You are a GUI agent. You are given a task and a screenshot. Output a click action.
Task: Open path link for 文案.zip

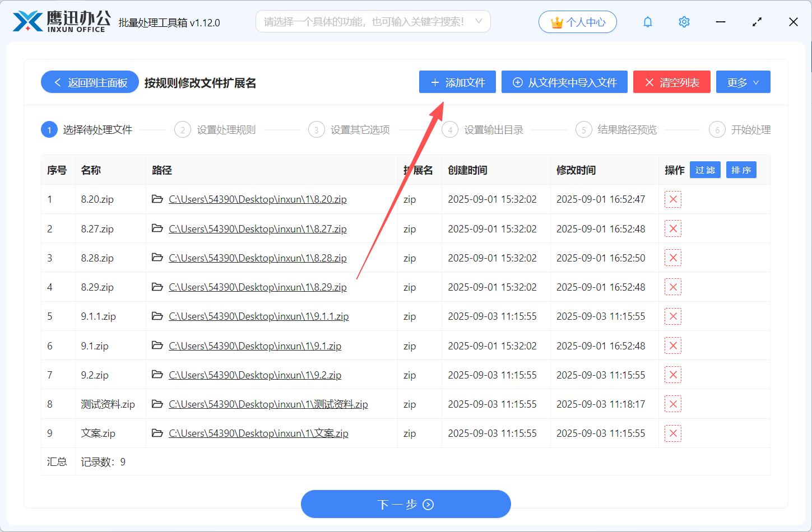pyautogui.click(x=258, y=433)
